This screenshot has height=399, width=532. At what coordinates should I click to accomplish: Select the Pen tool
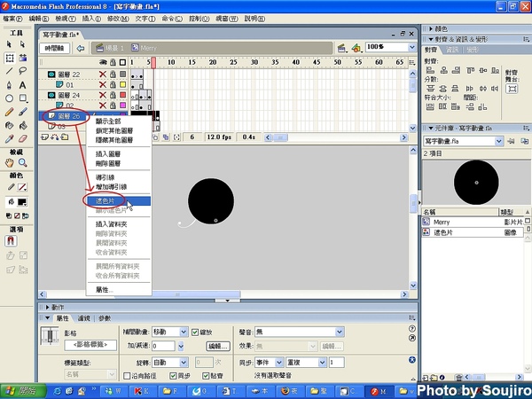(9, 85)
